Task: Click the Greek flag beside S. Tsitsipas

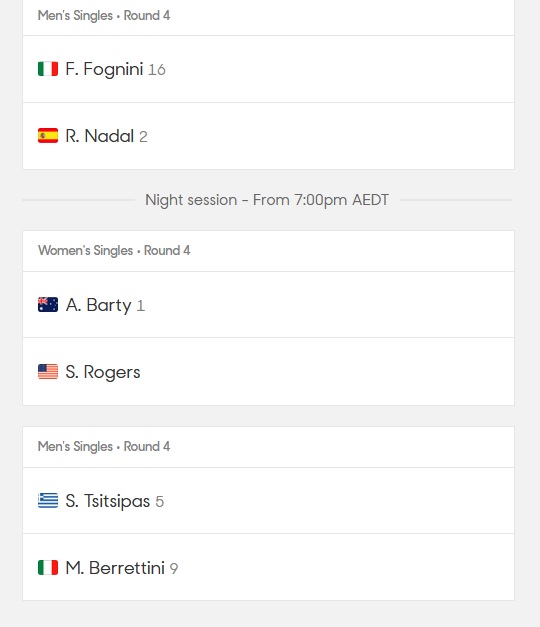Action: [x=48, y=501]
